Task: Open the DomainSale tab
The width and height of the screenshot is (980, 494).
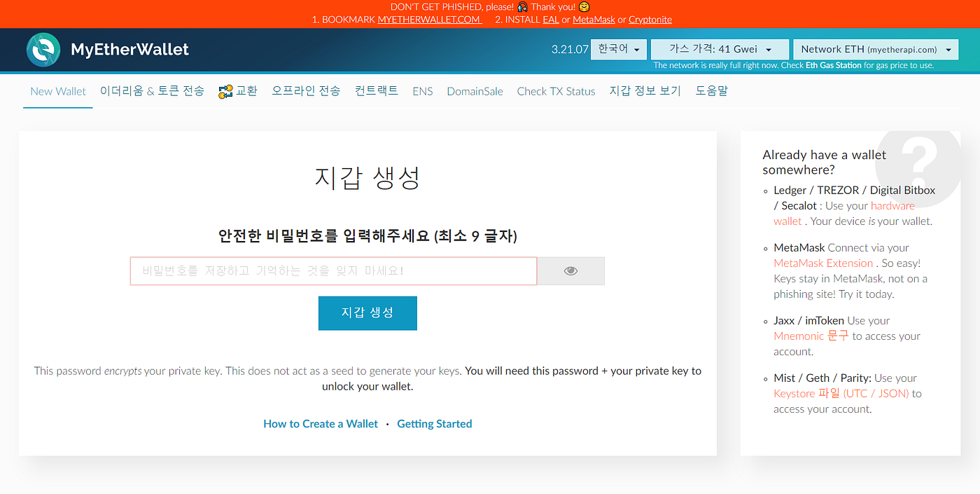Action: [x=475, y=91]
